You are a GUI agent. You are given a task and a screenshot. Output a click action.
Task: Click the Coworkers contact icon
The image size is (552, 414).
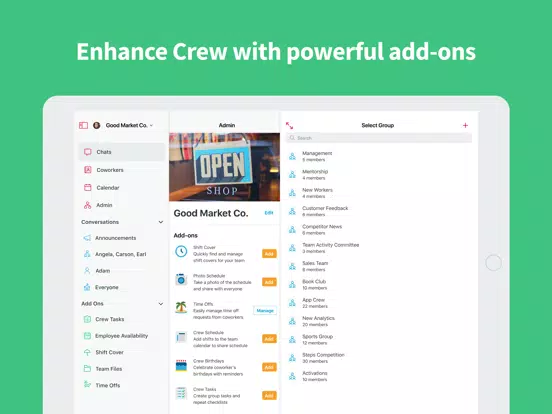88,170
